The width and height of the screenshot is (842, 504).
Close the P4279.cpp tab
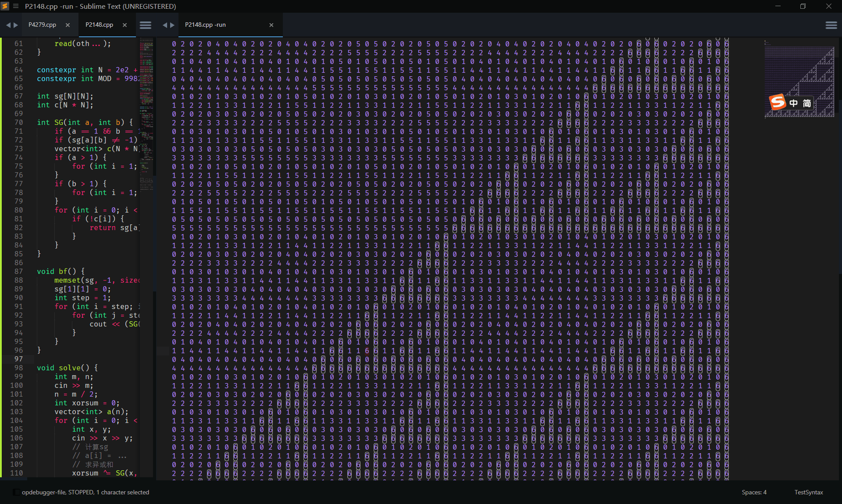68,25
